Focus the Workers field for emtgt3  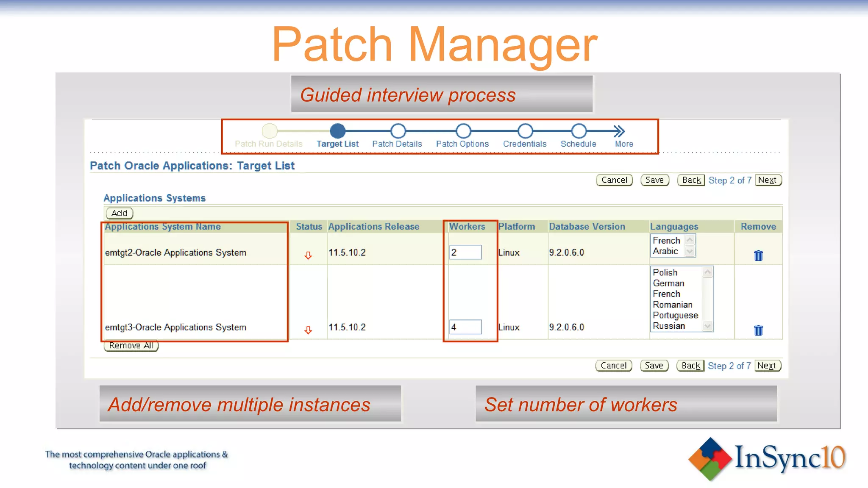pyautogui.click(x=465, y=327)
